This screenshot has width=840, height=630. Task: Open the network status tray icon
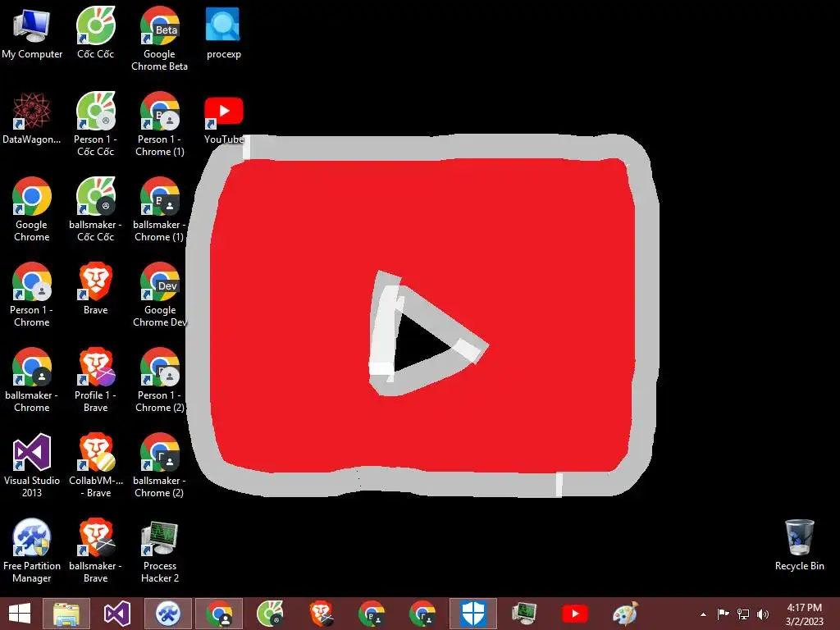pos(743,614)
